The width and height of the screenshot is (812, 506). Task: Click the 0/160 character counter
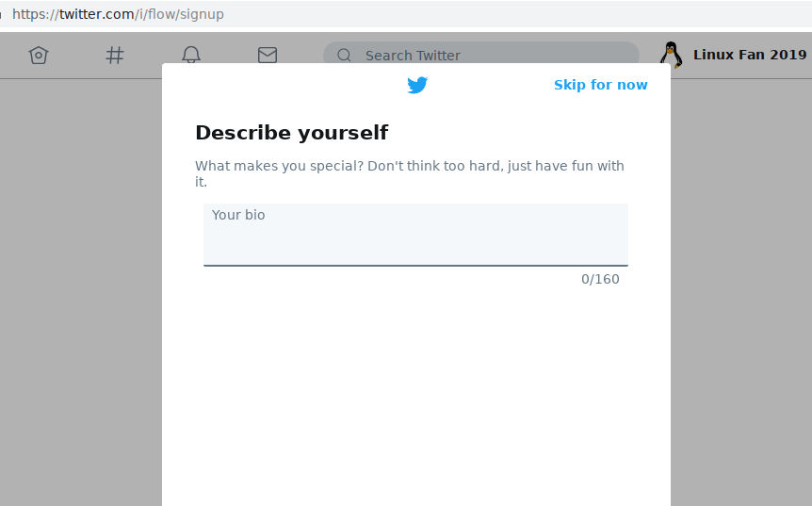[600, 279]
